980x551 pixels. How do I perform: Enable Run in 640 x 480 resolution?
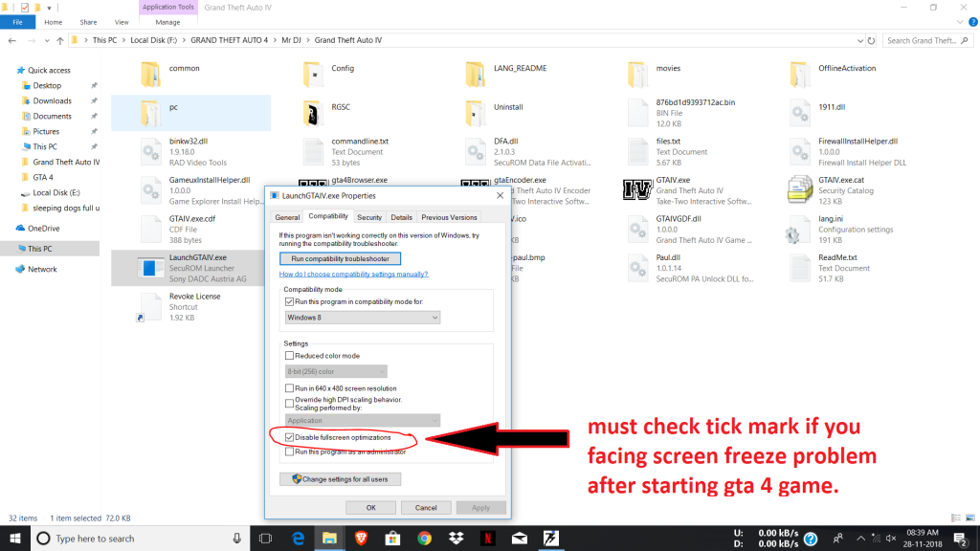pos(289,388)
